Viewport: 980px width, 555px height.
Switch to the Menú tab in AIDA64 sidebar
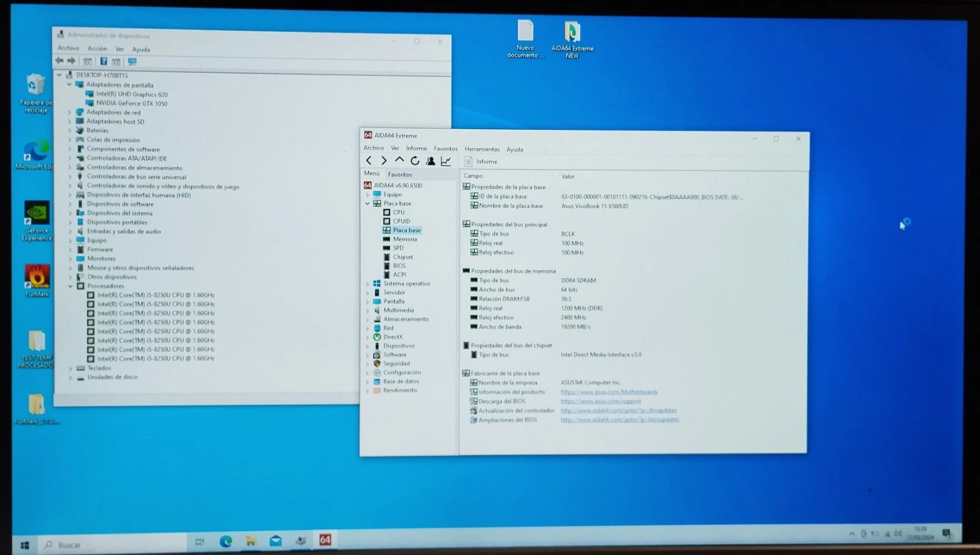tap(372, 173)
